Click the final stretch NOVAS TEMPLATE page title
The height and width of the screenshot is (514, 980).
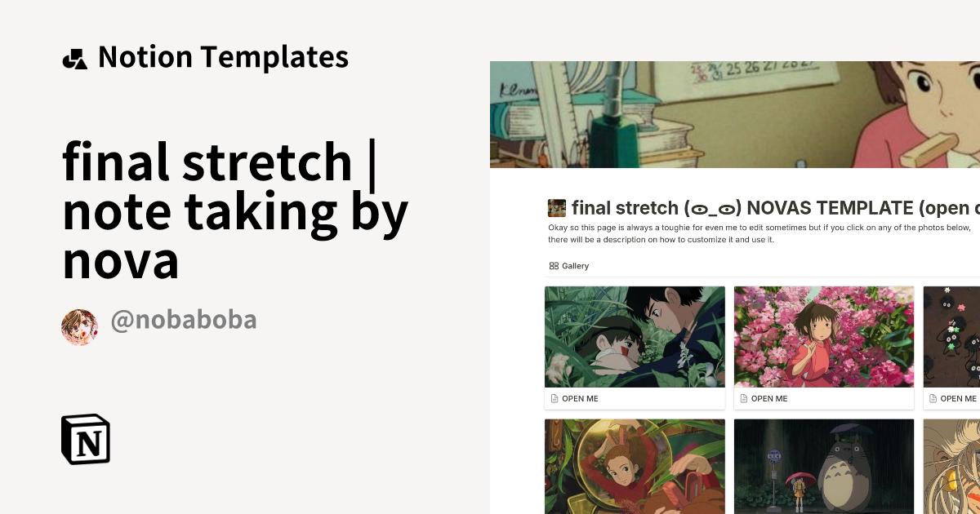(x=719, y=208)
